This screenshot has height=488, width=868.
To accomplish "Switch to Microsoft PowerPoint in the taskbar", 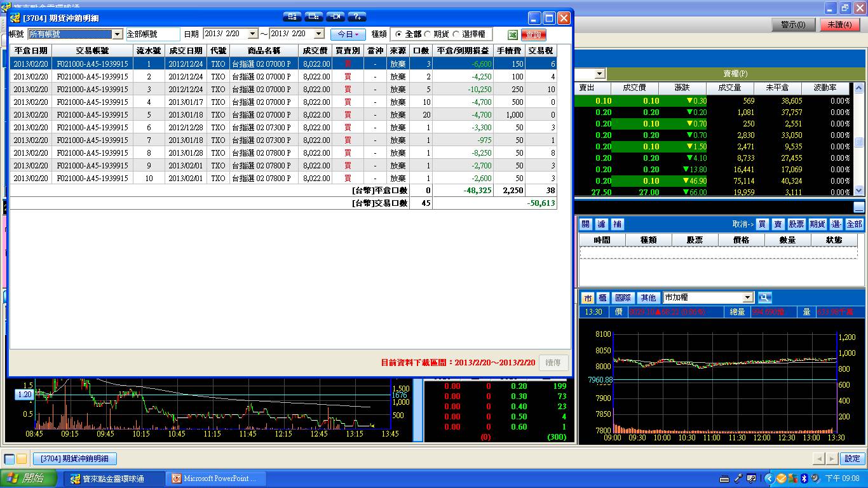I will point(216,478).
